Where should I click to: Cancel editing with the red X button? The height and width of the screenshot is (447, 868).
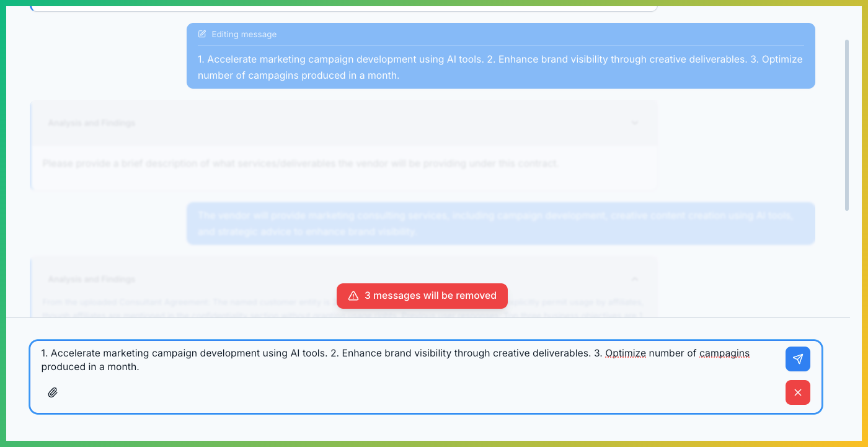click(x=797, y=392)
